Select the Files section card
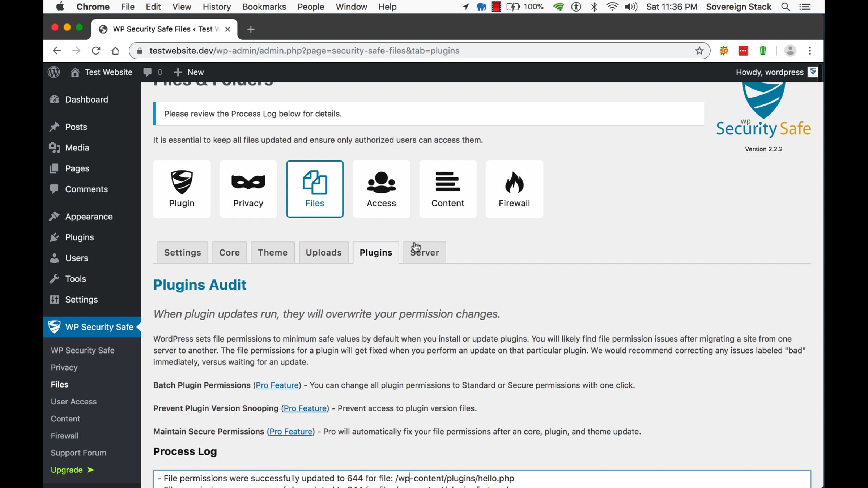 click(x=315, y=189)
